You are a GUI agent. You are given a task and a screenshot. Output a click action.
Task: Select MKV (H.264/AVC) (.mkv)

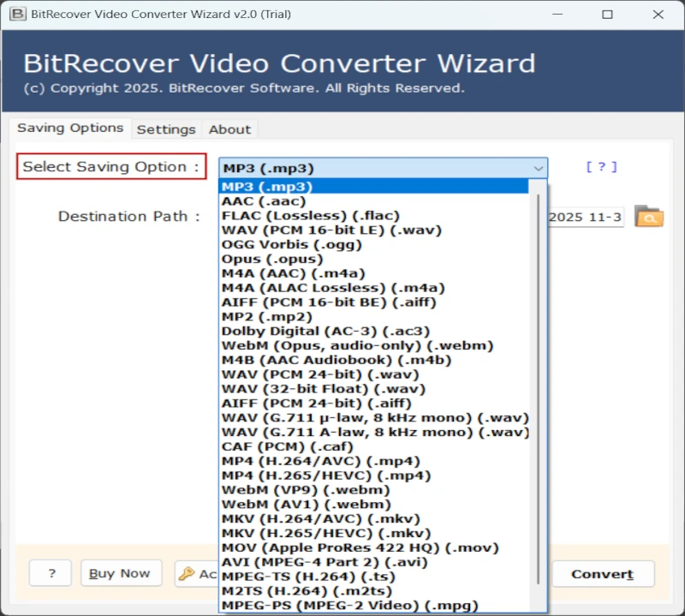click(373, 518)
